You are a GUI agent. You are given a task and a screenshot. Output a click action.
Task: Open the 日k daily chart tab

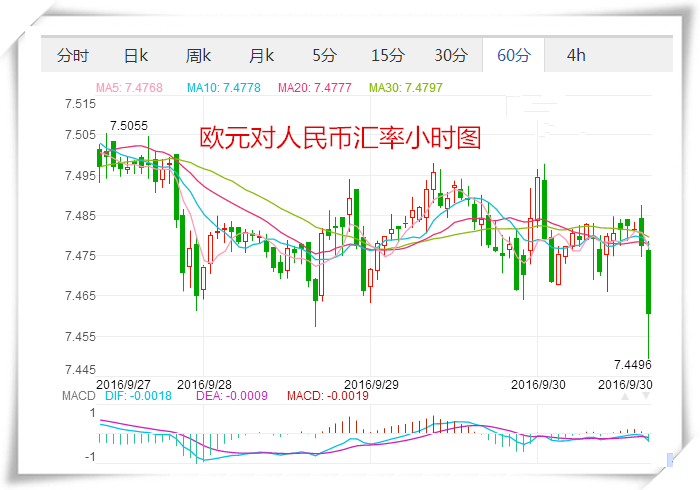click(x=136, y=56)
